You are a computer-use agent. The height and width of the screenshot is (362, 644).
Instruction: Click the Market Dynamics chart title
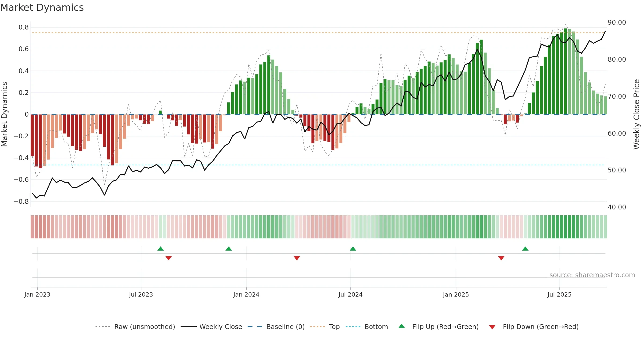(42, 8)
